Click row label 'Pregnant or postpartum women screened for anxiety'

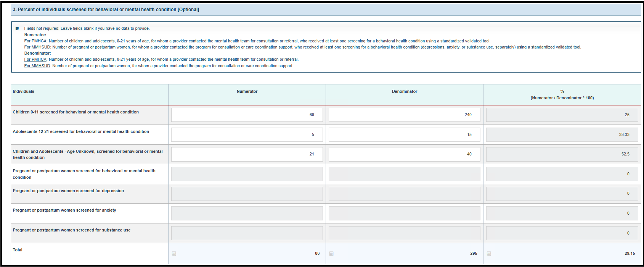64,210
